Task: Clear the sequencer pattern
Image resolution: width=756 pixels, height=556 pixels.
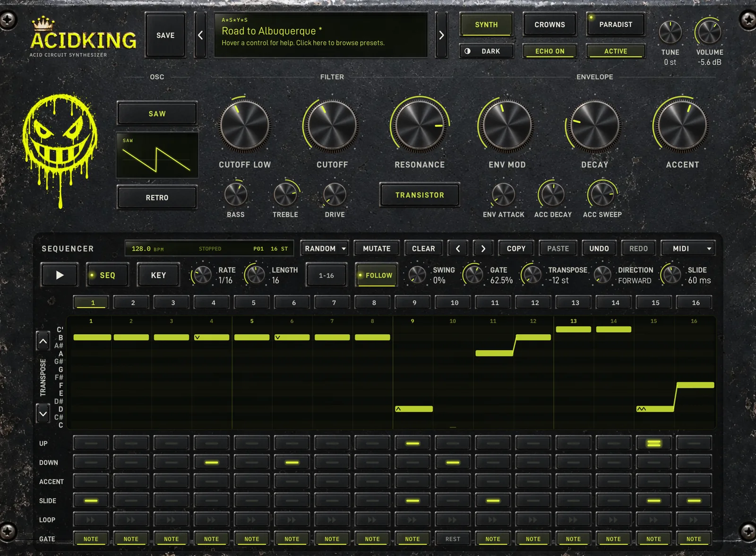Action: [x=423, y=249]
